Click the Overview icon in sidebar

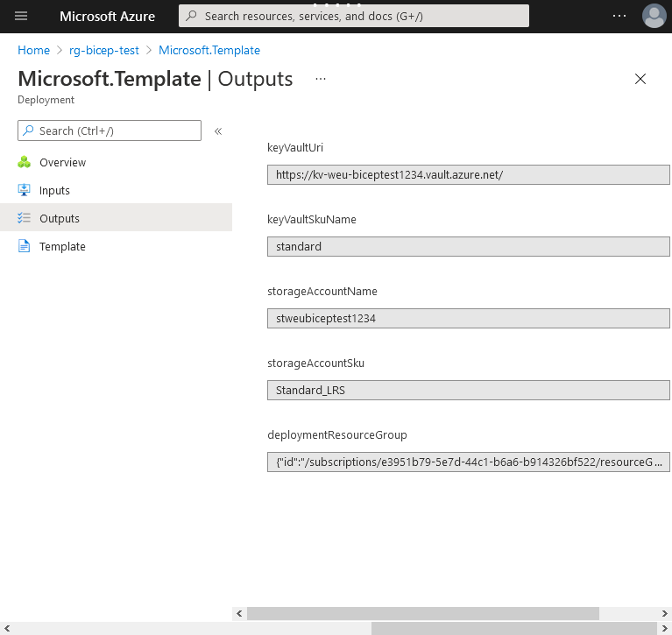(x=25, y=162)
